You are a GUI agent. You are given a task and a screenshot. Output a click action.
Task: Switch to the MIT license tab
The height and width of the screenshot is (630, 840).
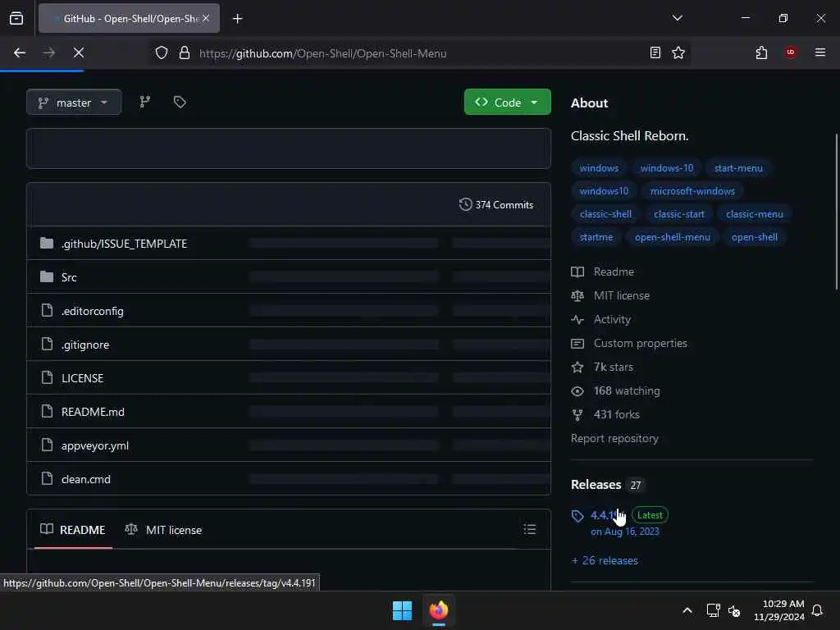[x=163, y=530]
